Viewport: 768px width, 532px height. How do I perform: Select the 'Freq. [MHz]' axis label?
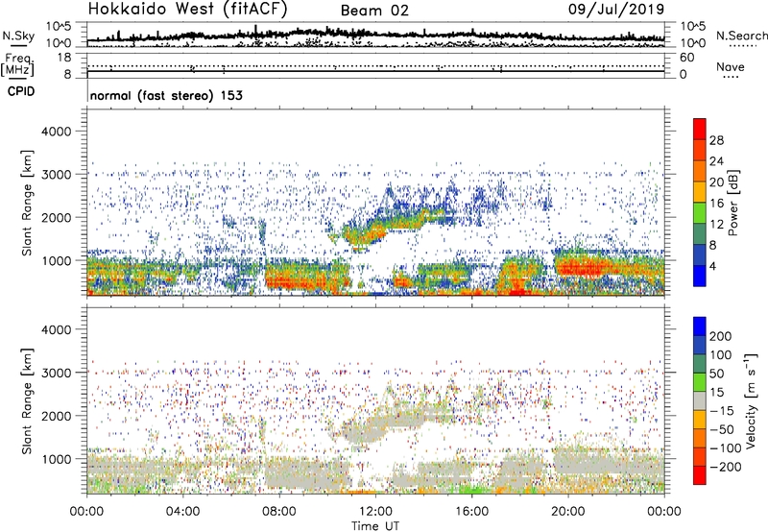(18, 65)
